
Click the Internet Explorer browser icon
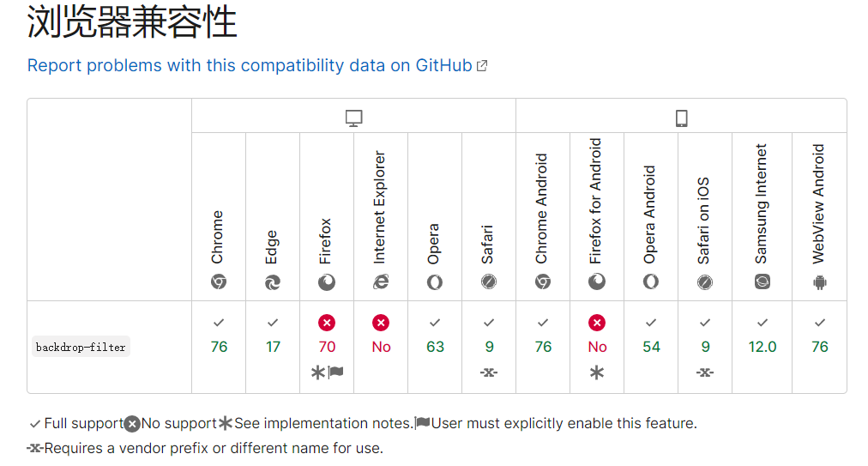click(x=381, y=281)
